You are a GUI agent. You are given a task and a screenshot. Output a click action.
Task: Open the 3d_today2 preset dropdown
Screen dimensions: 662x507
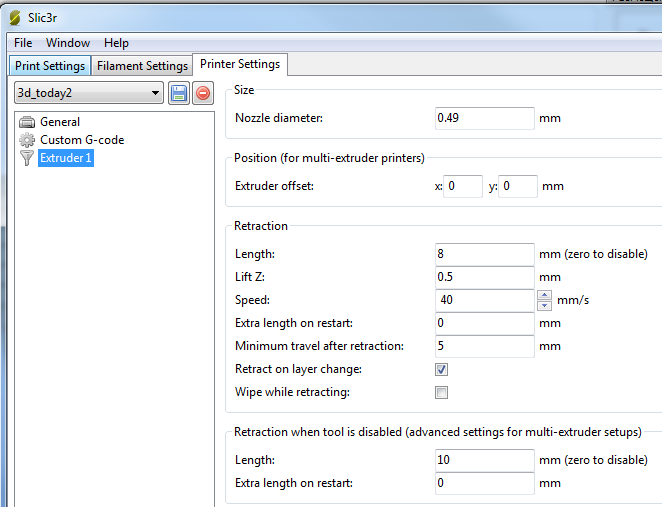(x=154, y=93)
